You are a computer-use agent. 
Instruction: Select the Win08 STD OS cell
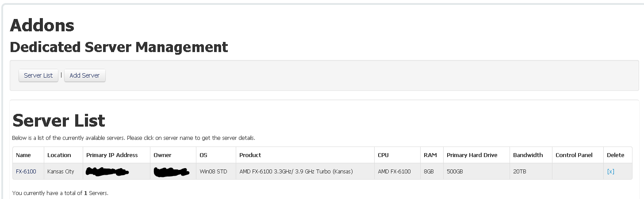tap(213, 171)
